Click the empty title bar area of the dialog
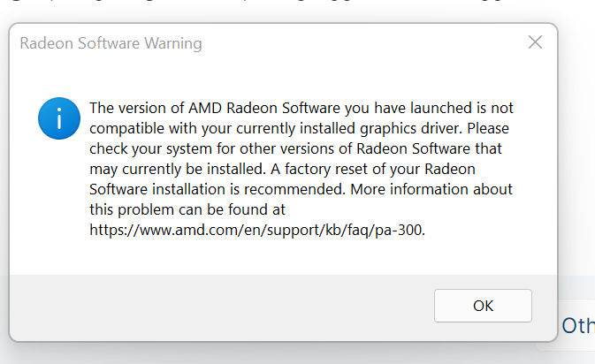 point(354,43)
